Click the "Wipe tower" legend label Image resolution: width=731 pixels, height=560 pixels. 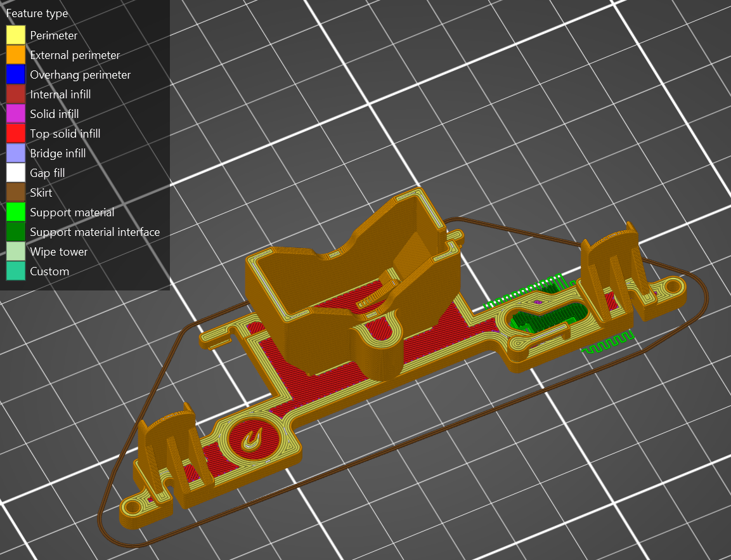59,252
